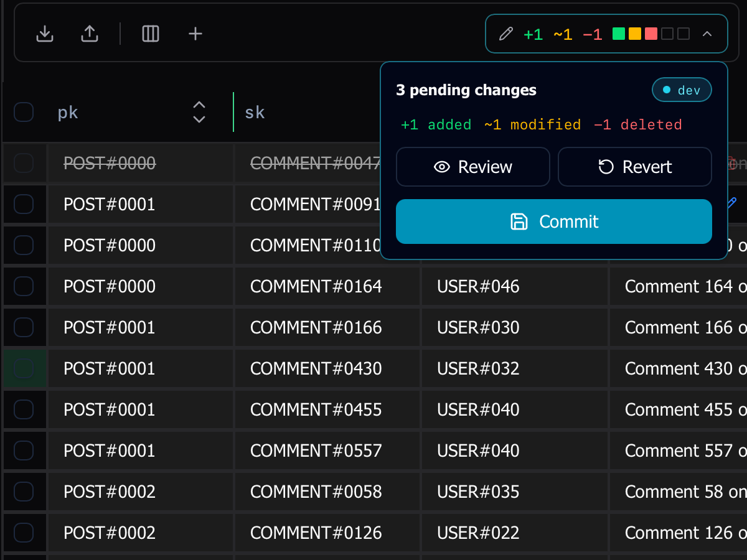Click the upload icon in the toolbar
Screen dimensions: 747x560
tap(90, 34)
